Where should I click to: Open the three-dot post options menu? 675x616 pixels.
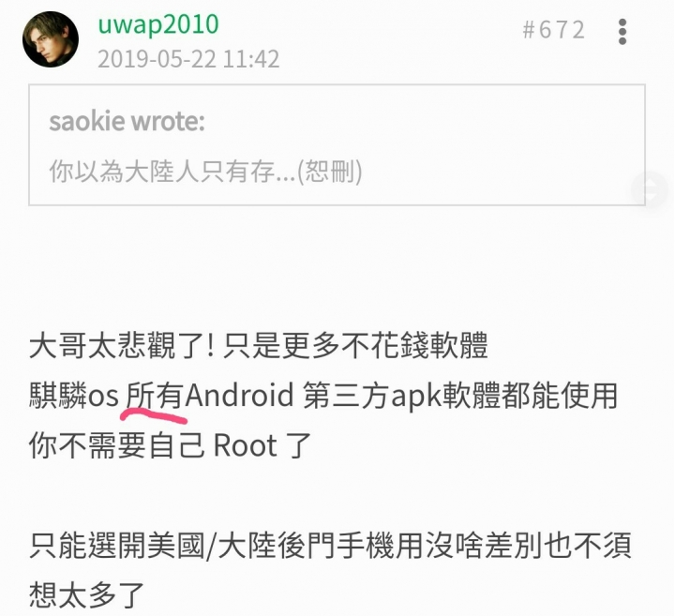coord(622,32)
